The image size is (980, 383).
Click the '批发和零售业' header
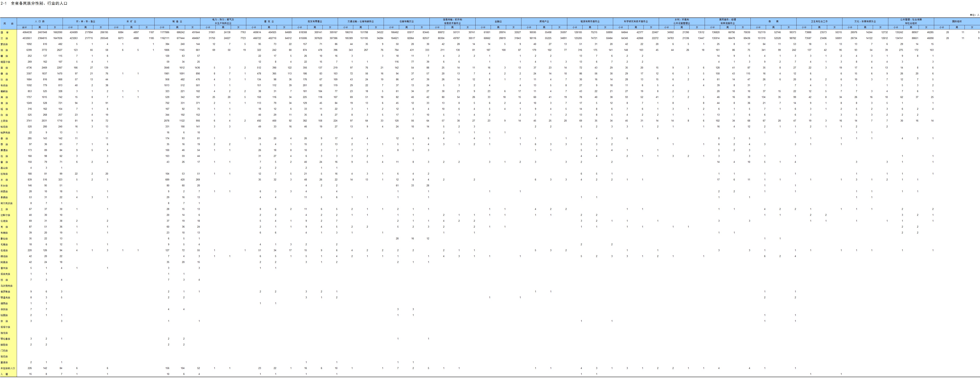[x=315, y=21]
